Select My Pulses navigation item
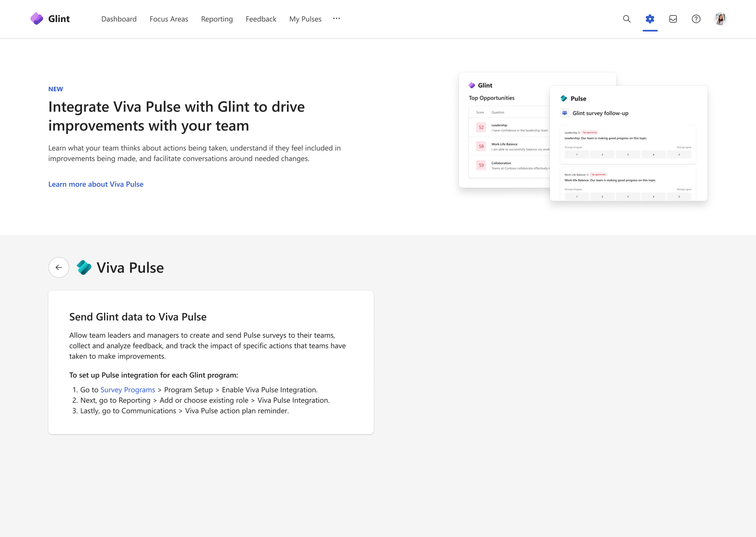Image resolution: width=756 pixels, height=537 pixels. click(305, 19)
